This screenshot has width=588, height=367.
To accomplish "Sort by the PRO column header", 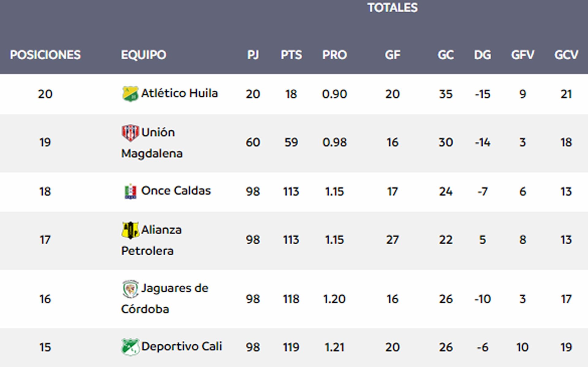I will (x=334, y=55).
